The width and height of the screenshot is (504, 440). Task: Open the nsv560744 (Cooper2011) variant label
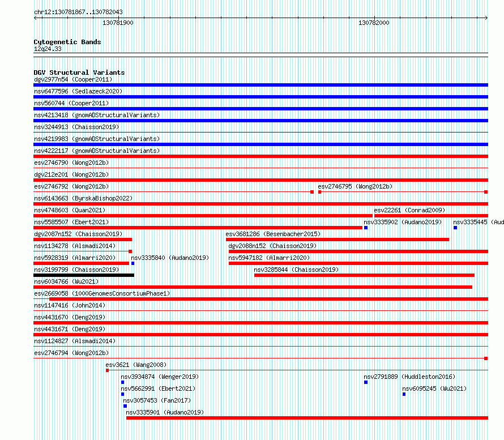pyautogui.click(x=71, y=103)
